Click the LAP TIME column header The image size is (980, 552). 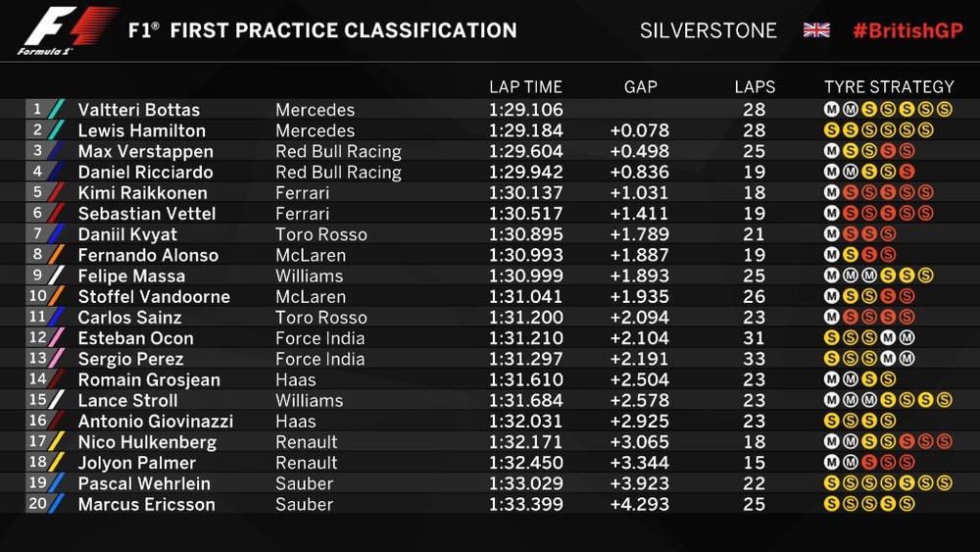525,87
